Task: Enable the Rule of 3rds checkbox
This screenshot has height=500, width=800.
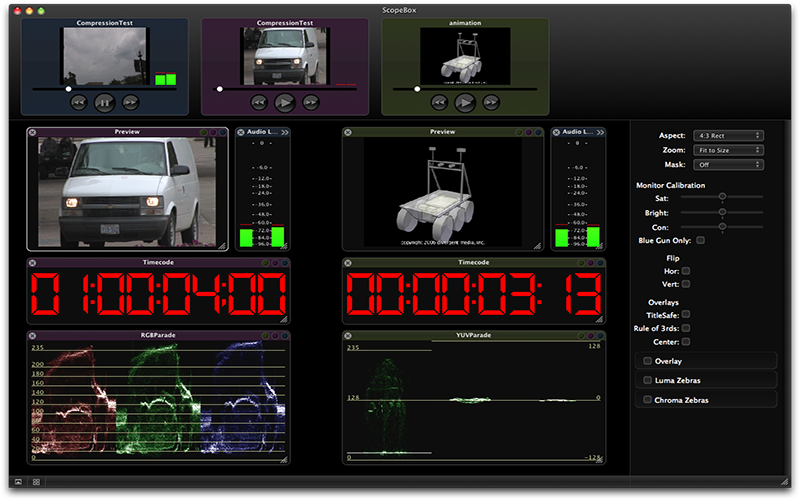Action: tap(686, 328)
